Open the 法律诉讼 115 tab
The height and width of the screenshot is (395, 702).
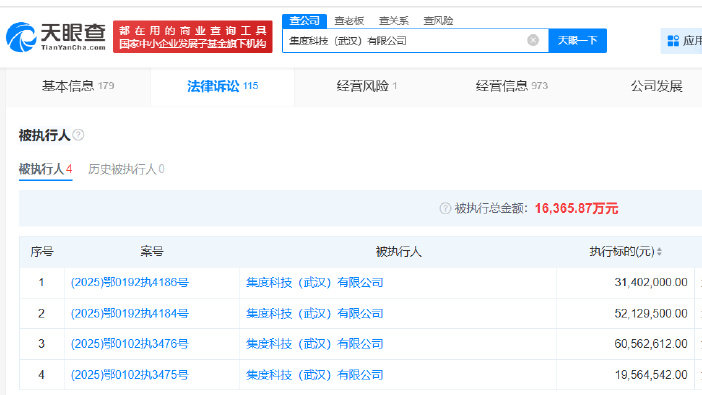(x=223, y=86)
